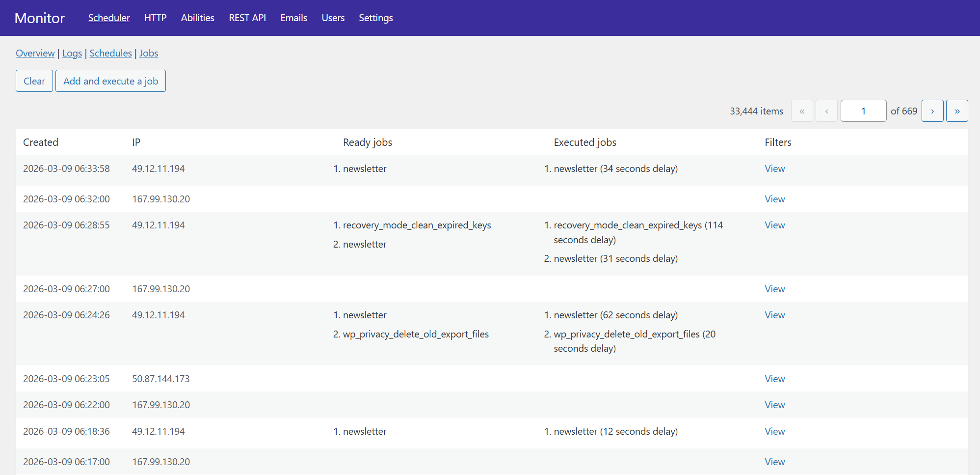Viewport: 980px width, 475px height.
Task: Click View for the 50.87.144.173 row
Action: 774,379
